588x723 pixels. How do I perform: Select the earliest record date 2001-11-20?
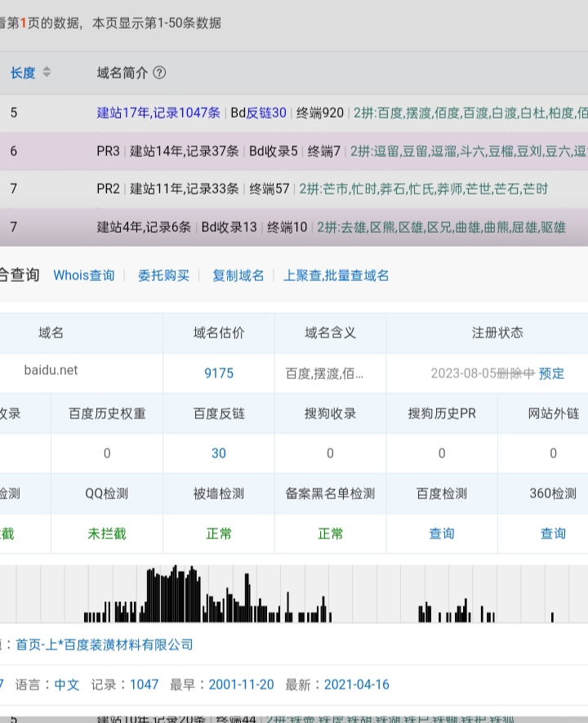click(x=241, y=685)
